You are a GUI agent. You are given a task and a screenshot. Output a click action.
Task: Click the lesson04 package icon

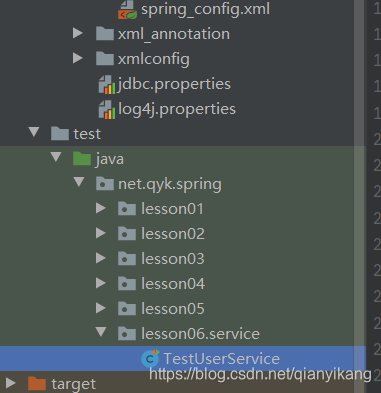(127, 284)
